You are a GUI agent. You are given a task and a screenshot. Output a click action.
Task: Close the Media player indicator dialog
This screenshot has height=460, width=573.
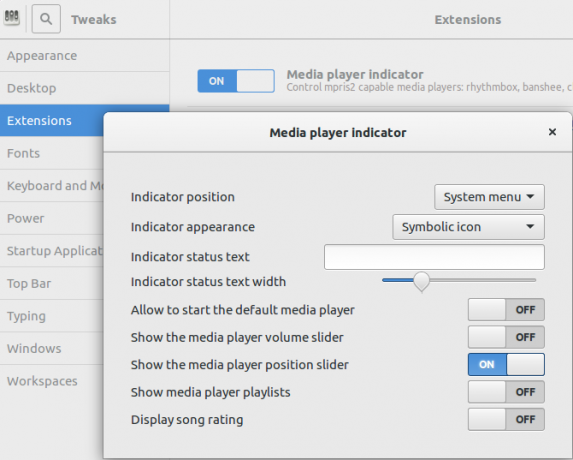tap(552, 132)
